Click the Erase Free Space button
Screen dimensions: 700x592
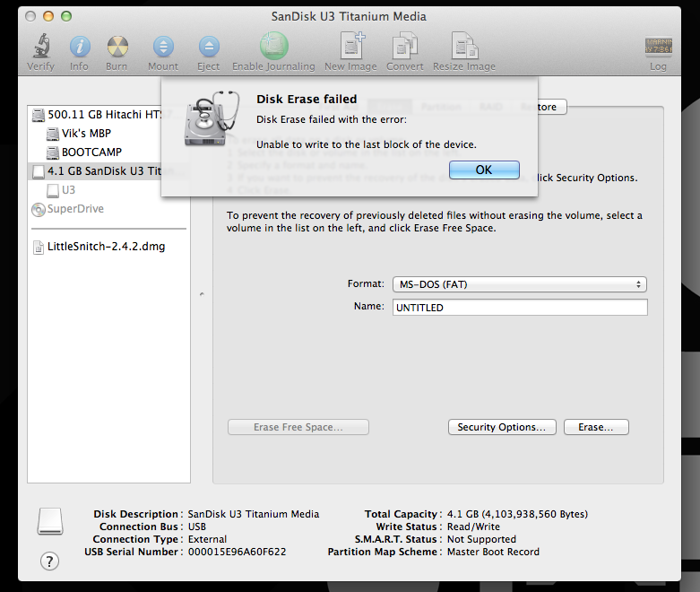(x=298, y=427)
